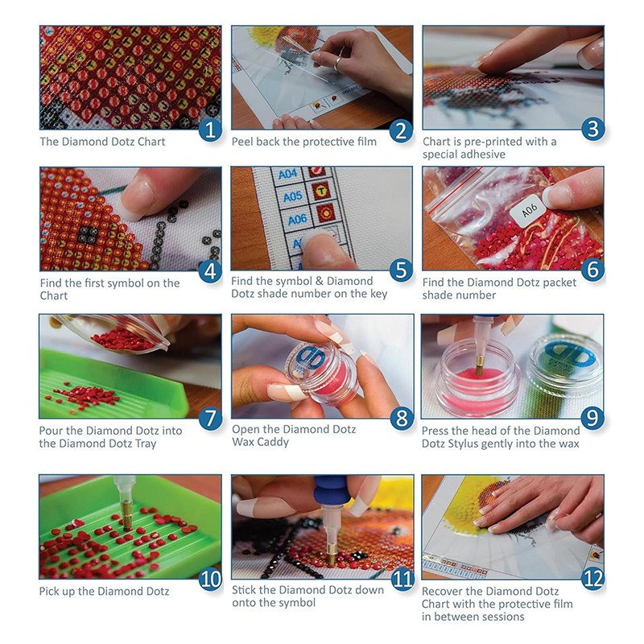Image resolution: width=644 pixels, height=644 pixels.
Task: Click the symbol key A05 A06 photo
Action: [x=321, y=218]
